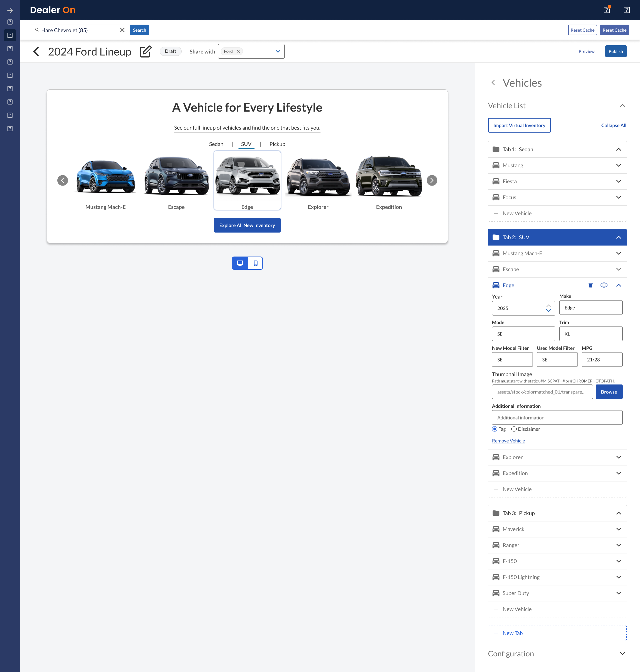Click the filled Reset Cache button

614,30
